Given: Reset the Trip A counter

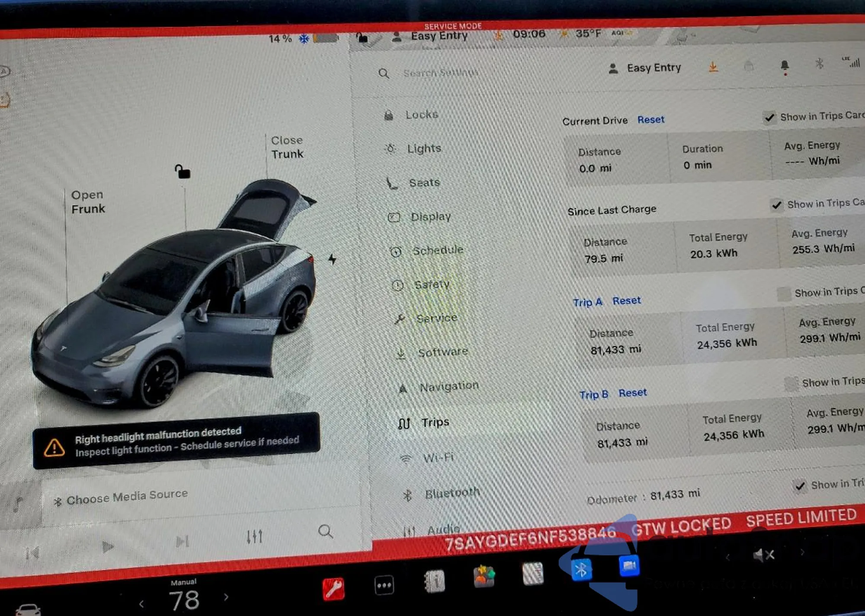Looking at the screenshot, I should [x=626, y=300].
